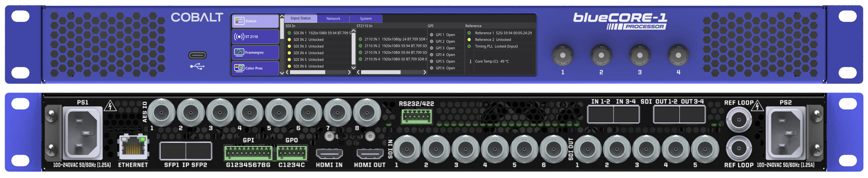Click the GPO green terminal block

tap(292, 152)
